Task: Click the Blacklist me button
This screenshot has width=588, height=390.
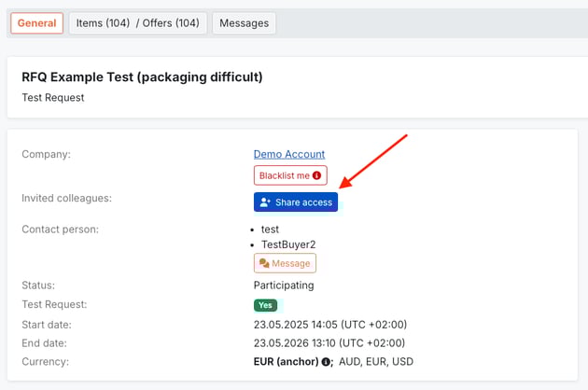Action: 289,175
